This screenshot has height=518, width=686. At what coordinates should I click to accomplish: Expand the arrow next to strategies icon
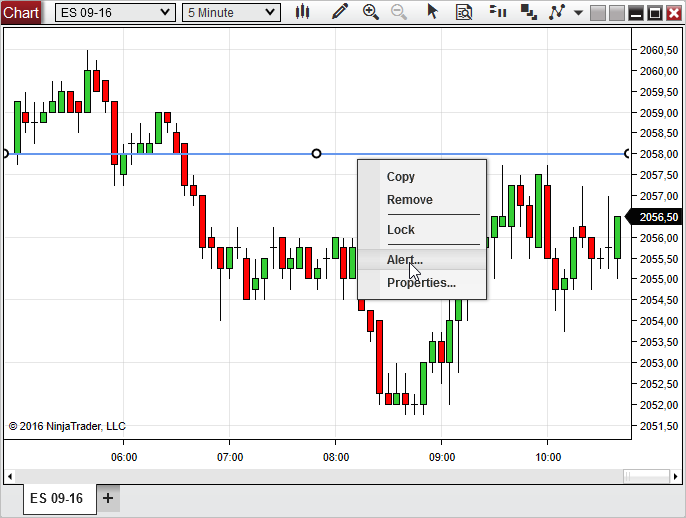578,13
